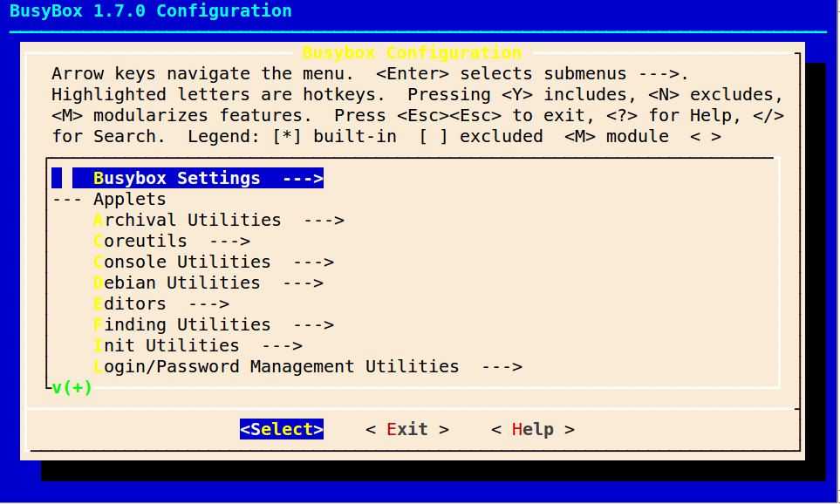Click the arrow after Debian Utilities

(x=303, y=283)
